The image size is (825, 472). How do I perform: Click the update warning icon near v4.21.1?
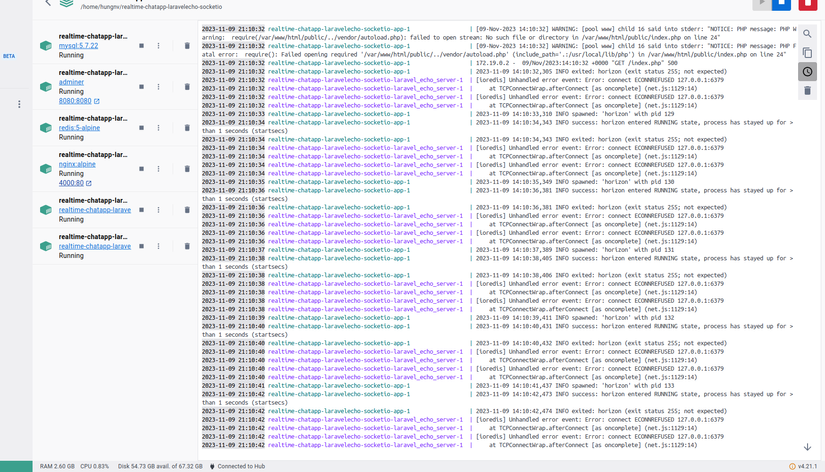point(792,466)
